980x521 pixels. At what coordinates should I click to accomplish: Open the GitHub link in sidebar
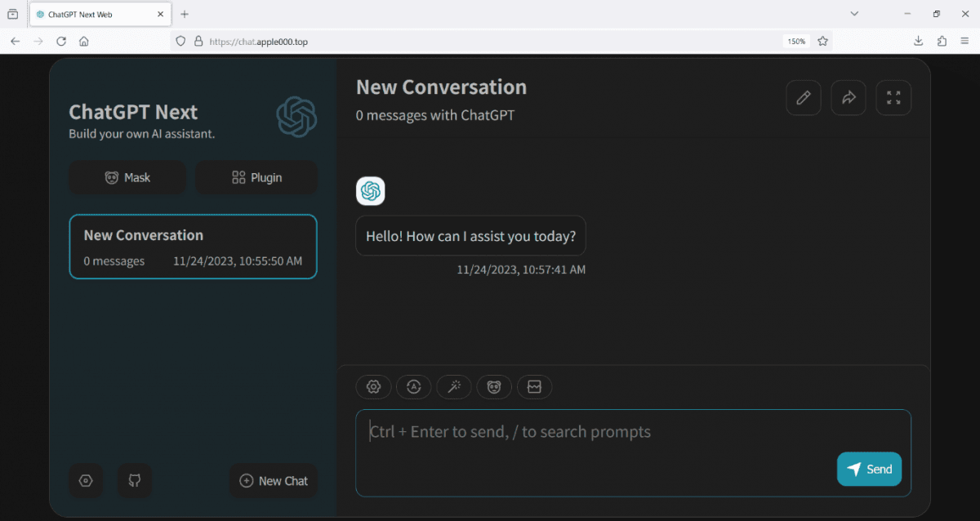coord(135,481)
